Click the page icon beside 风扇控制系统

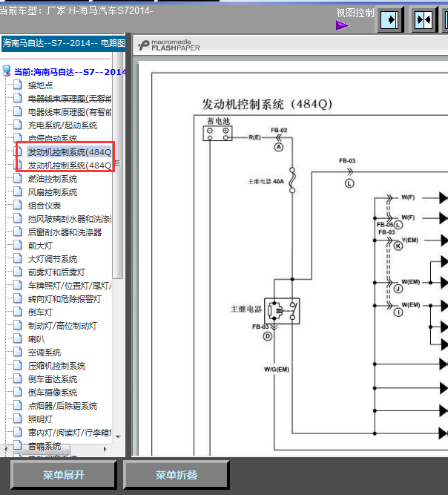18,191
